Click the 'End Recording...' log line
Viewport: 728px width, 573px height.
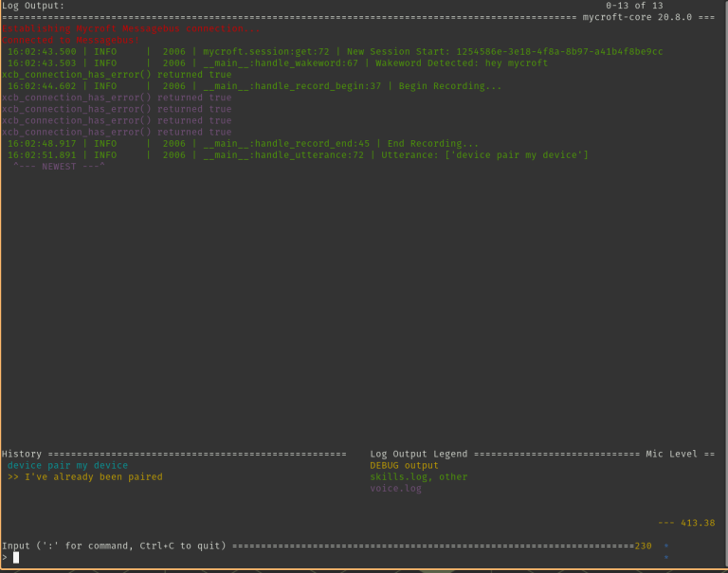point(243,143)
